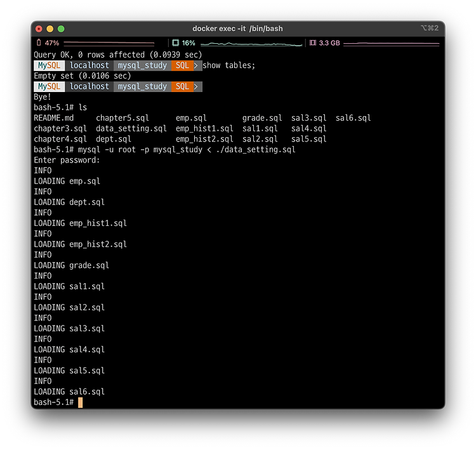Click the 'LOADING sal4.sql' line
Screen dimensions: 476x450
tap(69, 350)
